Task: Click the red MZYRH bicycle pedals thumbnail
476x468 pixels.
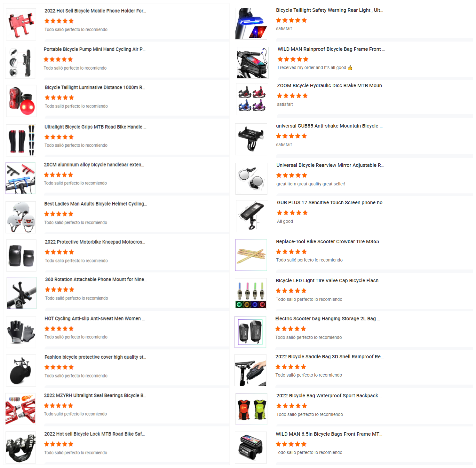Action: point(20,409)
